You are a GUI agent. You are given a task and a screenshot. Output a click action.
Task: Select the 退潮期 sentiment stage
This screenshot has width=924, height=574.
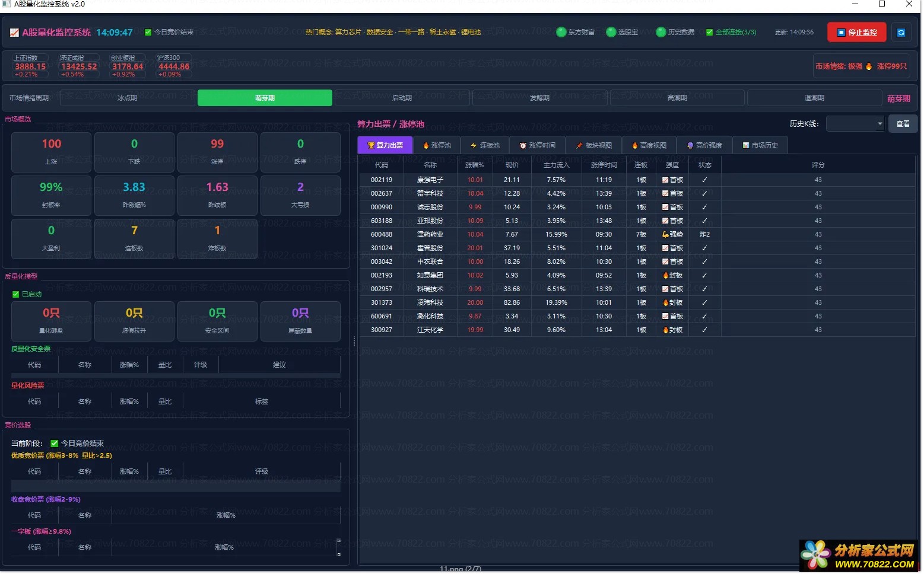point(814,98)
